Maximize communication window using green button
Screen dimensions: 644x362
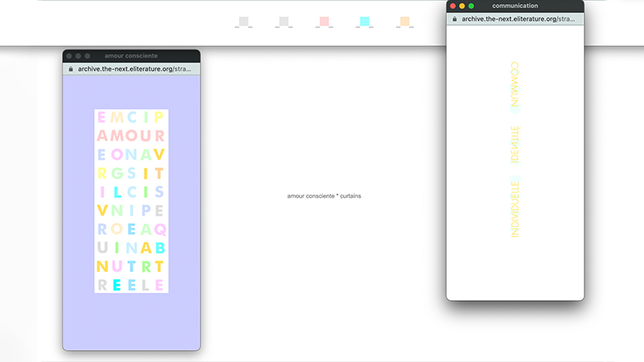tap(472, 6)
